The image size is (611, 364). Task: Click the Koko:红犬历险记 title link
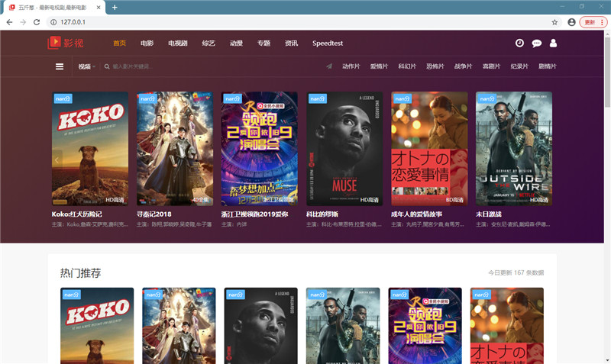77,214
